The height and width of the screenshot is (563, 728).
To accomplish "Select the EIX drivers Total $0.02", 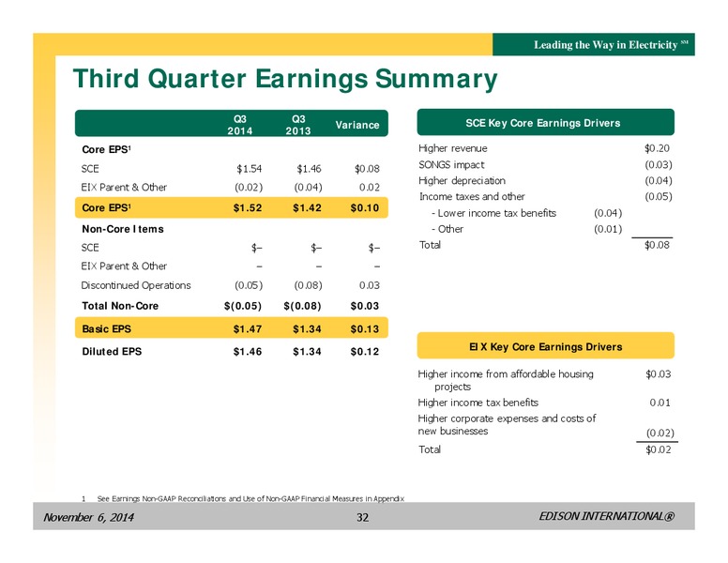I will (659, 449).
